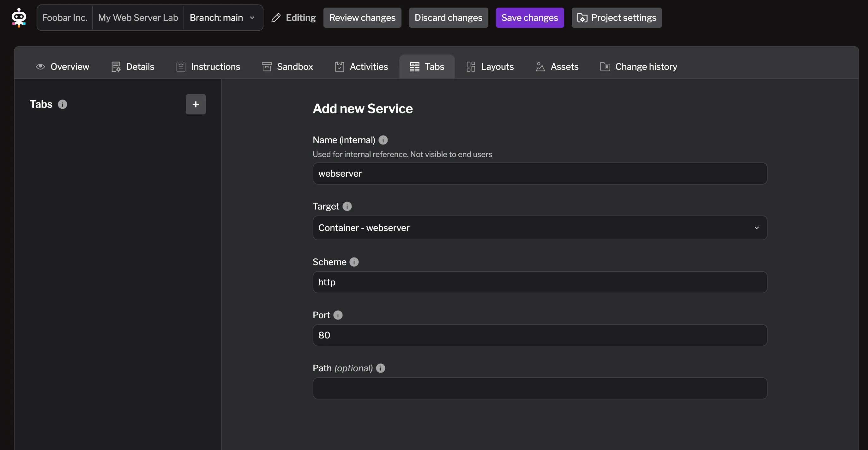Switch to the Assets tab
868x450 pixels.
click(557, 66)
